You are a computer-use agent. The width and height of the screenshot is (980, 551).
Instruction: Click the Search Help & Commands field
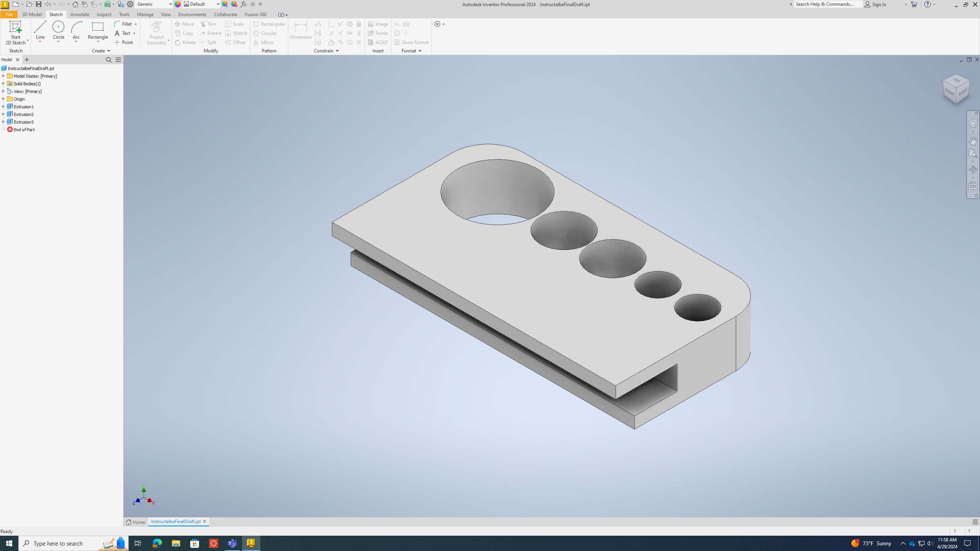pyautogui.click(x=828, y=4)
